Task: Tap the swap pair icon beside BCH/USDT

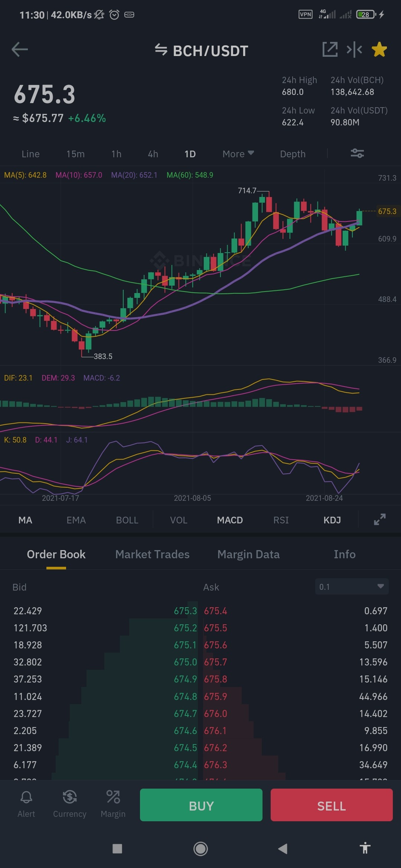Action: click(161, 49)
